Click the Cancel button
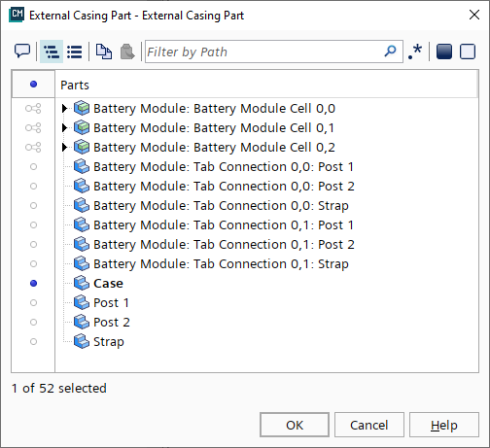 369,425
